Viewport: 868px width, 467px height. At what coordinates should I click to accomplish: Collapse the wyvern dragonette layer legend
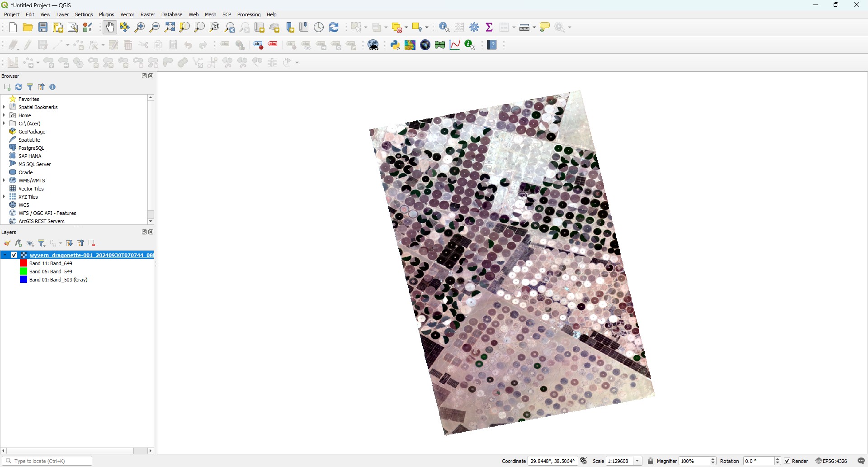[x=5, y=255]
